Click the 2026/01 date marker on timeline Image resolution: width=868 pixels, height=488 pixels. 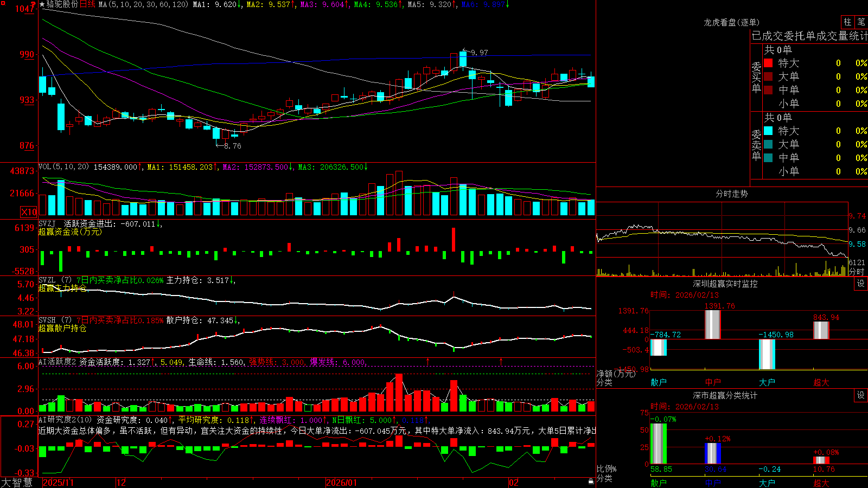coord(341,483)
